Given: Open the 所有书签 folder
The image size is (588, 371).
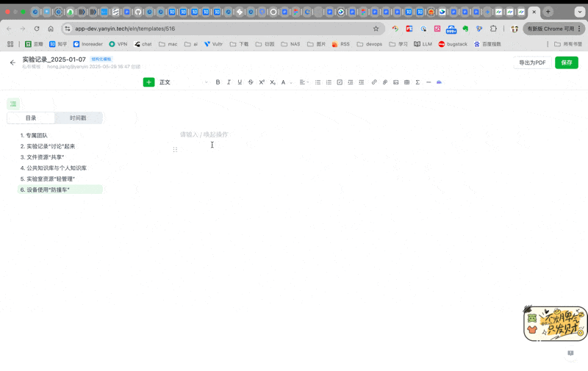Looking at the screenshot, I should [568, 44].
